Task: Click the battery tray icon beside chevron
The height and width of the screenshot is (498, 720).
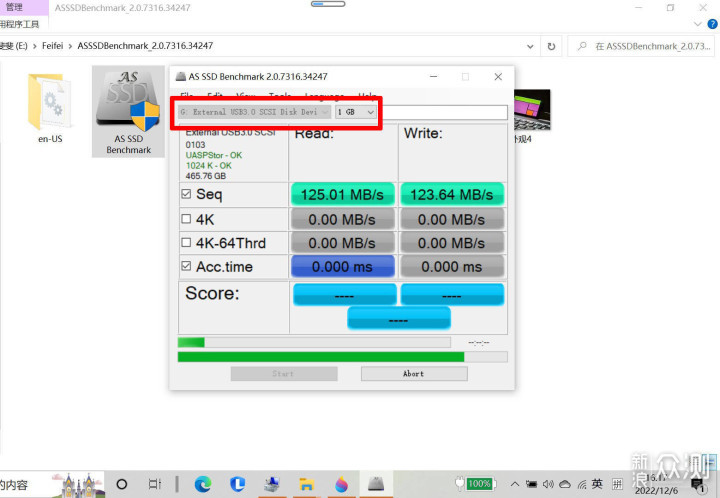Action: click(x=531, y=484)
